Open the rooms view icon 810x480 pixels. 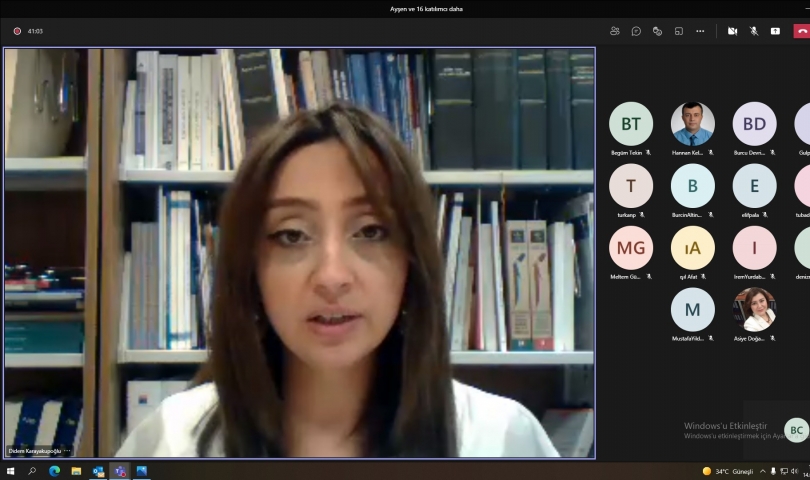tap(679, 31)
